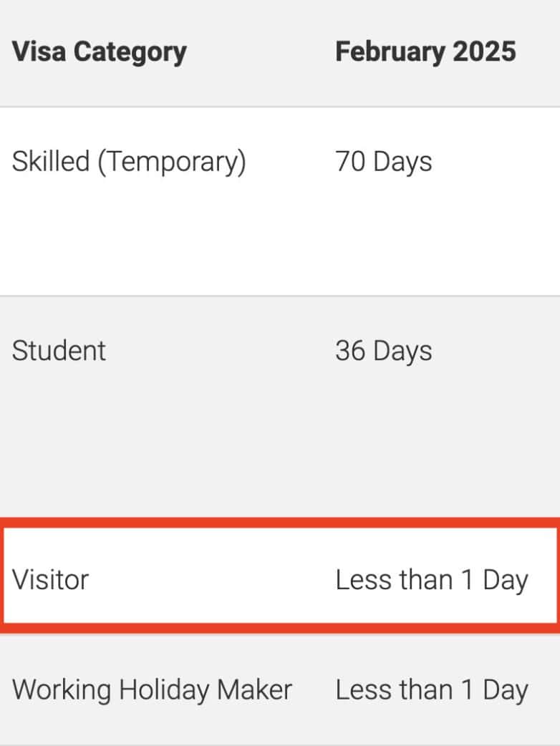This screenshot has height=746, width=560.
Task: Click the number 70 in Skilled row
Action: (350, 162)
